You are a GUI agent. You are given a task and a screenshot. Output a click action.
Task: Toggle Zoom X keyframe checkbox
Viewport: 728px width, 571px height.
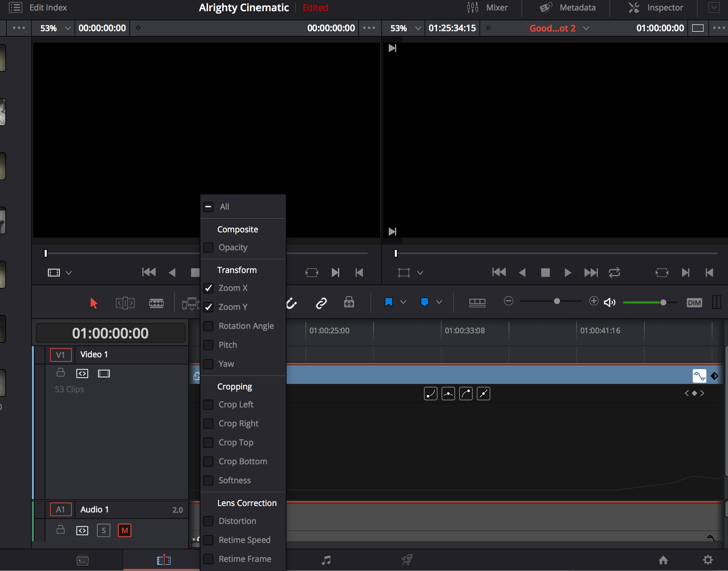click(x=209, y=288)
